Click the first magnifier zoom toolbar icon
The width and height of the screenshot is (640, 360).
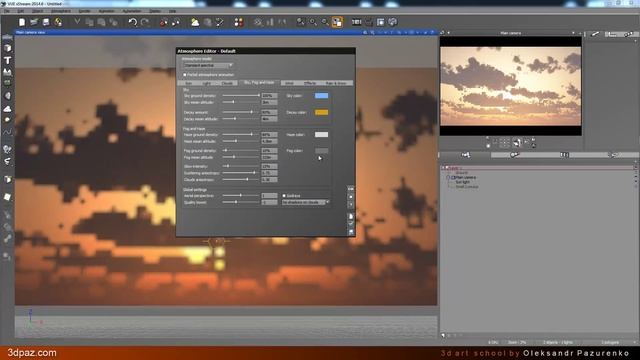click(300, 22)
